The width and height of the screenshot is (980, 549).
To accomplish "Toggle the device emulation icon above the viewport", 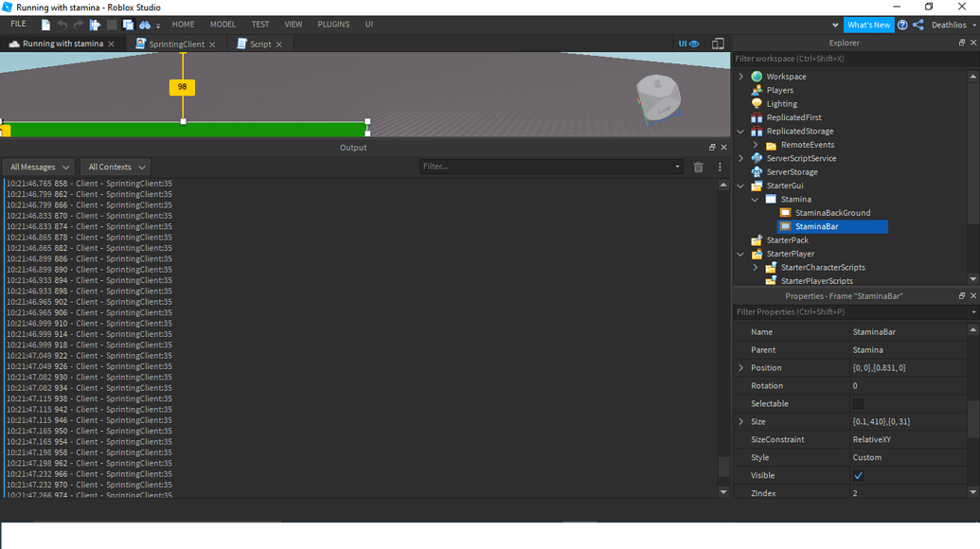I will click(717, 44).
